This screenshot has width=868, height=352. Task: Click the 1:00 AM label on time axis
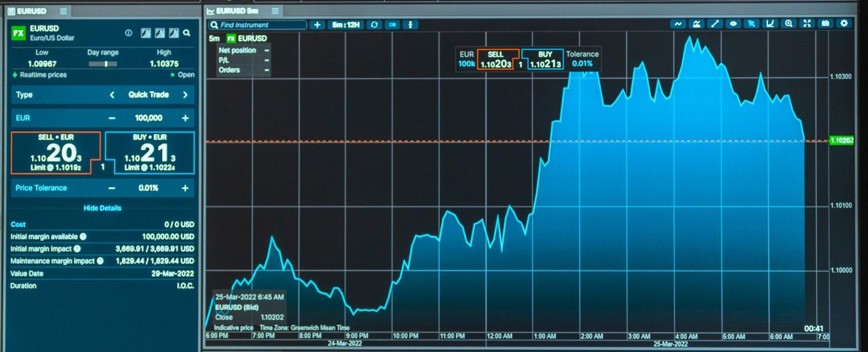pyautogui.click(x=545, y=336)
